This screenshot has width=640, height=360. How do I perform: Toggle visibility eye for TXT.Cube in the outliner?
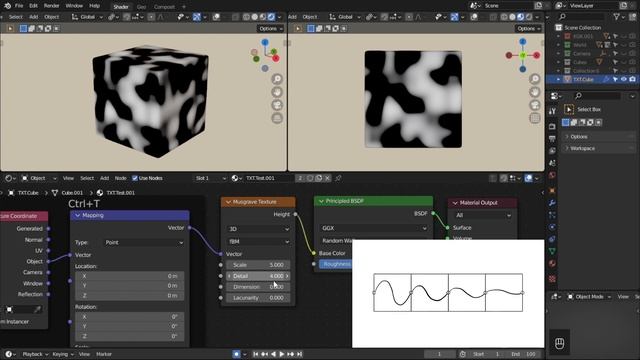(x=624, y=79)
